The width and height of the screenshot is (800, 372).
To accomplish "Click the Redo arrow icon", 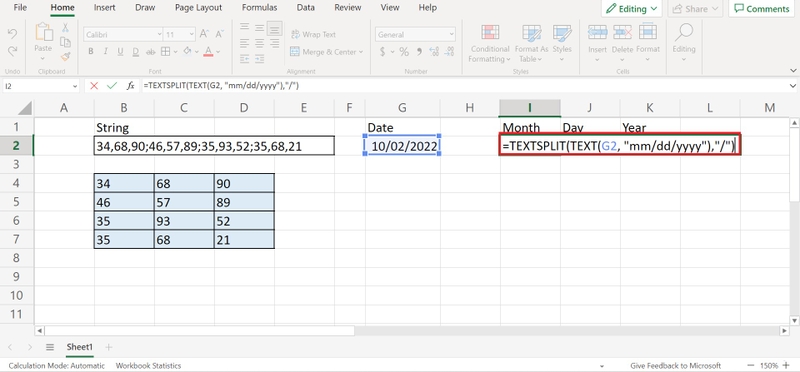I will click(x=13, y=51).
